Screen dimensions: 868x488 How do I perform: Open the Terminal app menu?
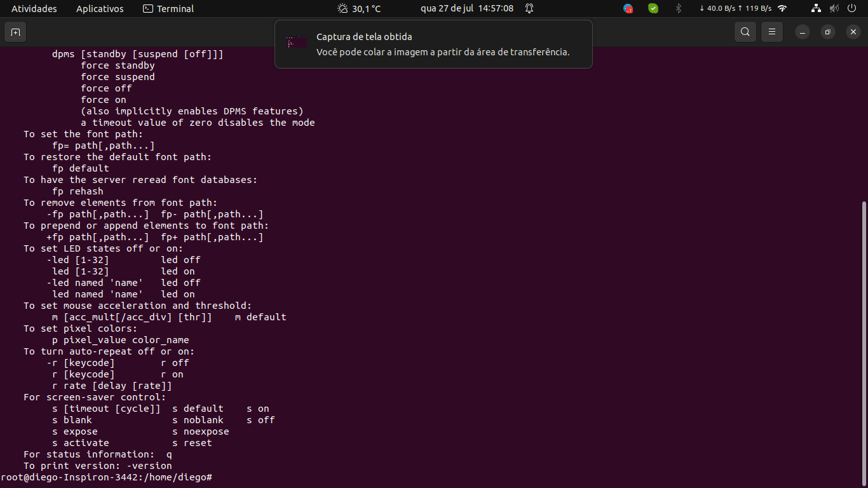168,8
